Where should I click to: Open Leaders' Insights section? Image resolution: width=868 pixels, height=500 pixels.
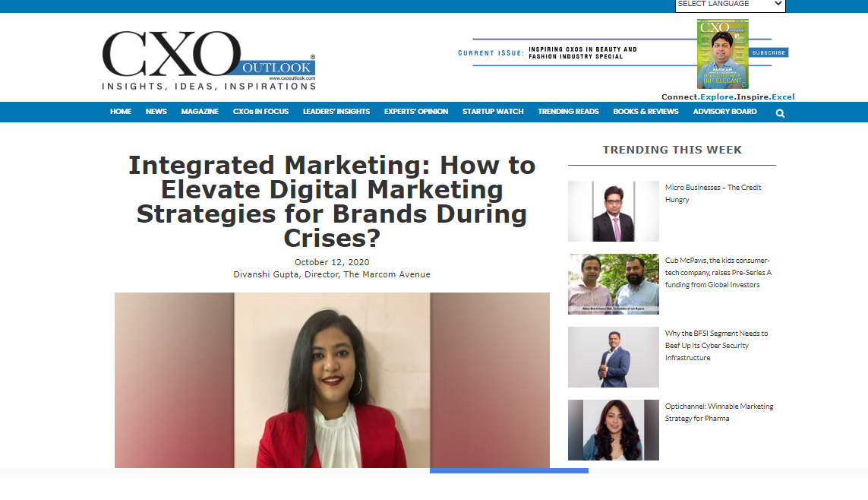coord(336,112)
